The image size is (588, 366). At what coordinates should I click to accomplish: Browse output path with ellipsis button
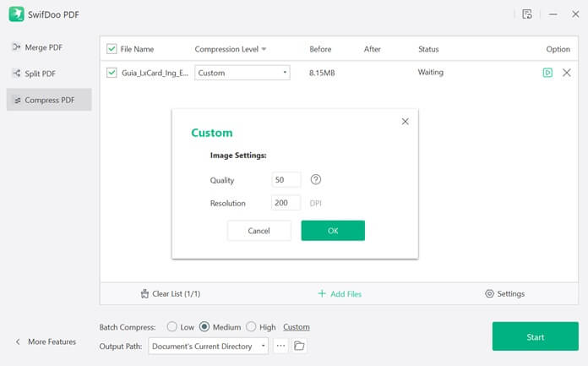click(280, 346)
